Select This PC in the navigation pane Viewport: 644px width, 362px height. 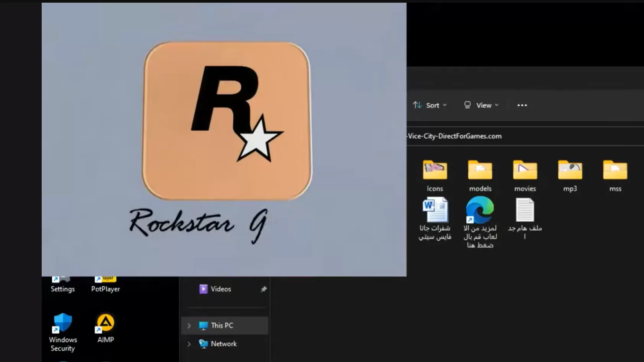(225, 326)
